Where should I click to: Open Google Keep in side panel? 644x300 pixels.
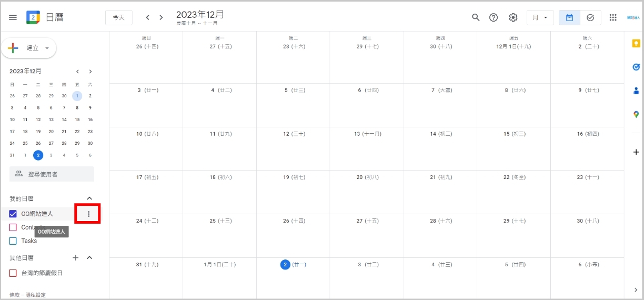click(x=636, y=44)
